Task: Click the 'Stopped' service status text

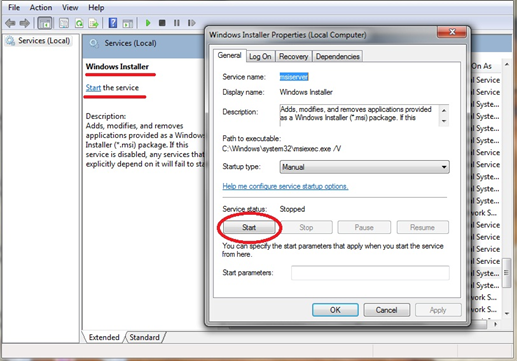Action: [292, 209]
